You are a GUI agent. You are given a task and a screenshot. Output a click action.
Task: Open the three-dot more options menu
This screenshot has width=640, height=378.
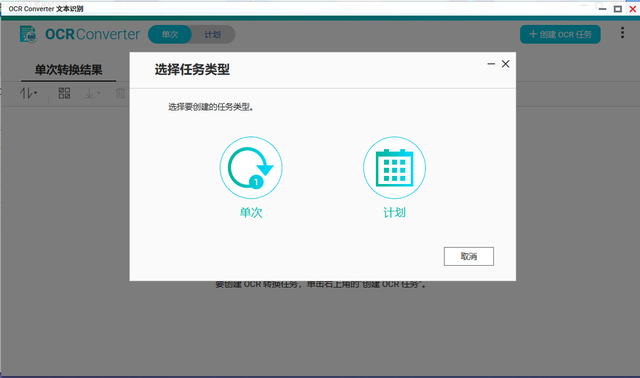pos(622,33)
